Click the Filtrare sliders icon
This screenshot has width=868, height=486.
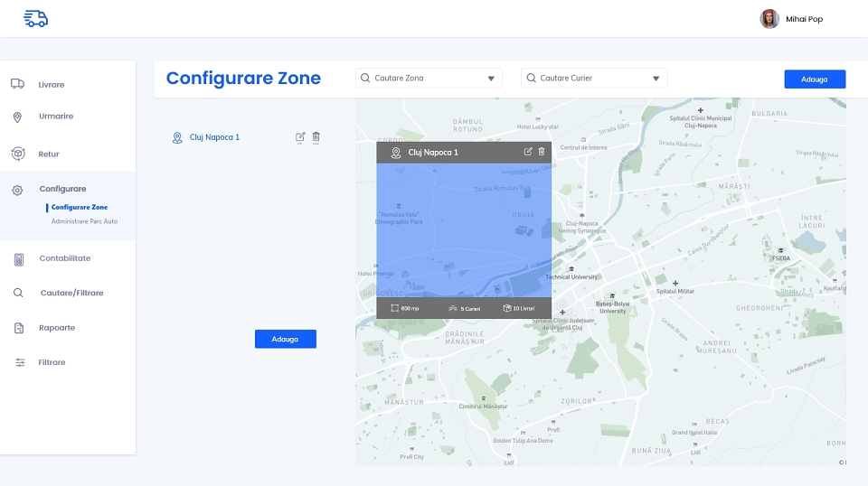[20, 363]
